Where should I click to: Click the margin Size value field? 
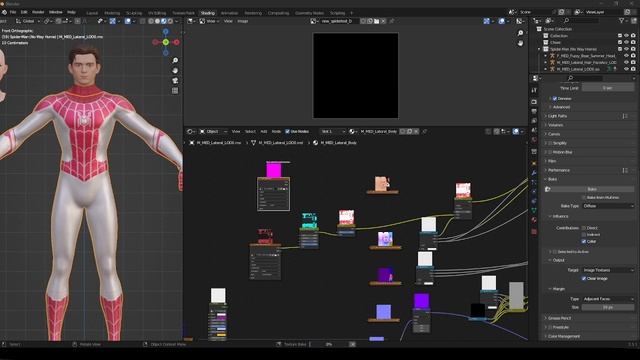click(608, 307)
